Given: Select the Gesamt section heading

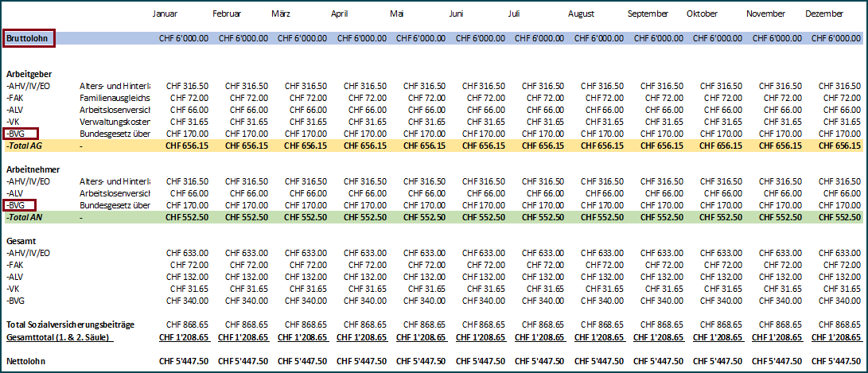Looking at the screenshot, I should click(21, 241).
